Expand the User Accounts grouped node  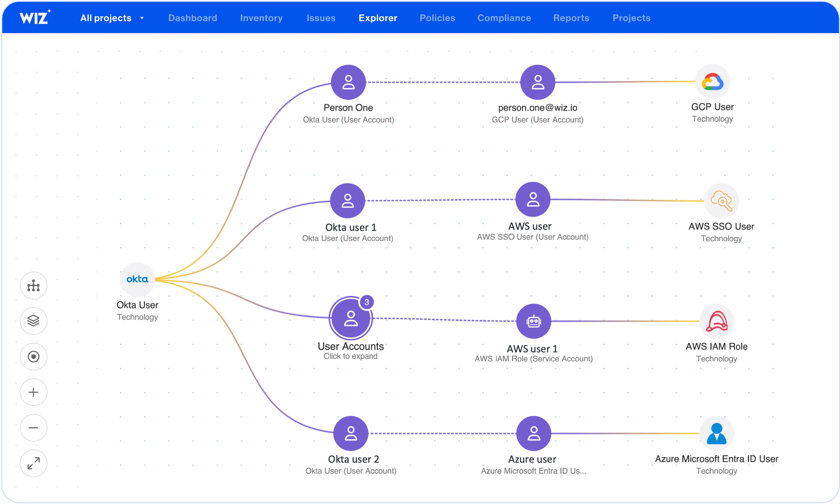(x=351, y=318)
